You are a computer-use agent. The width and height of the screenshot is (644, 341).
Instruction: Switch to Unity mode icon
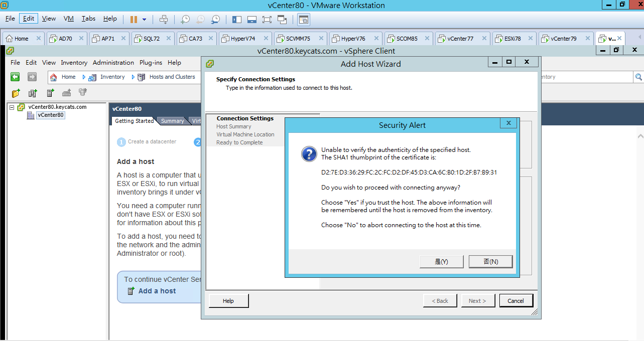pos(282,19)
